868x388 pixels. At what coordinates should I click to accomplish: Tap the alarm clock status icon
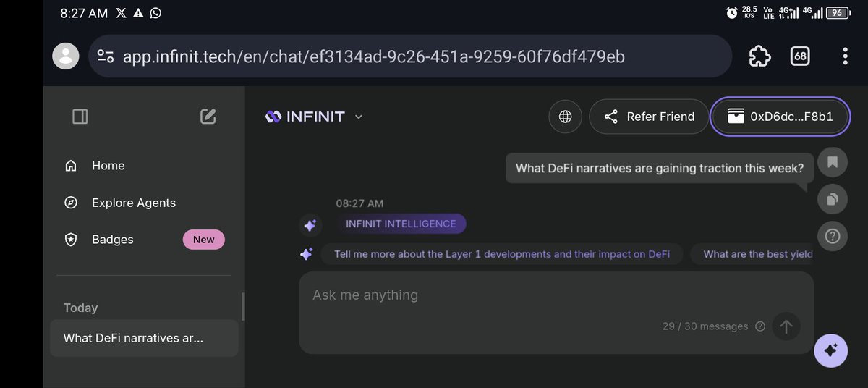732,13
